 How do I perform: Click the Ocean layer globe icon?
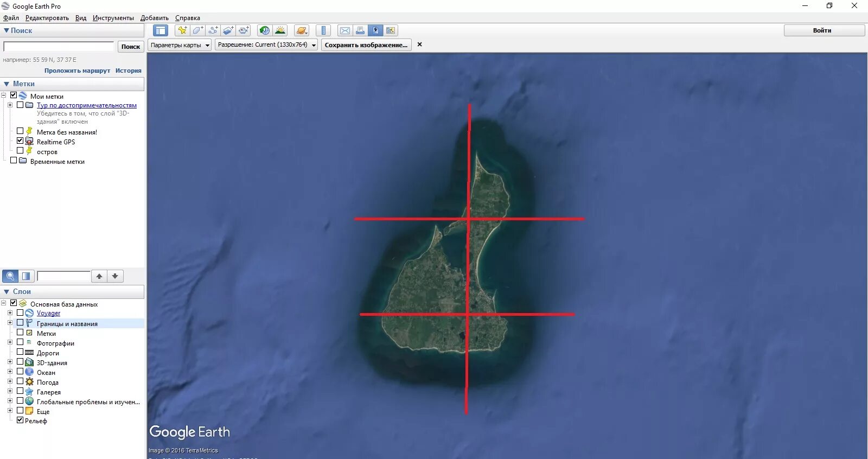tap(29, 372)
